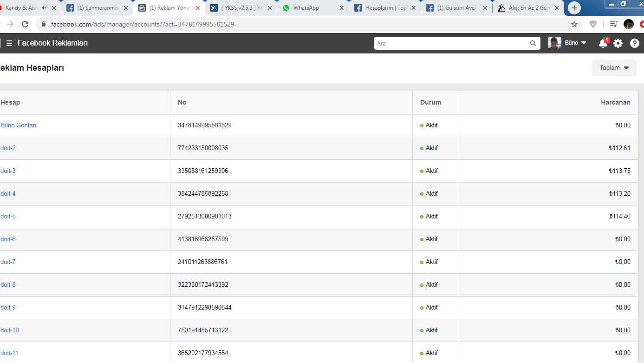Switch to the Gulsum Avci tab
The image size is (644, 363).
(x=457, y=8)
